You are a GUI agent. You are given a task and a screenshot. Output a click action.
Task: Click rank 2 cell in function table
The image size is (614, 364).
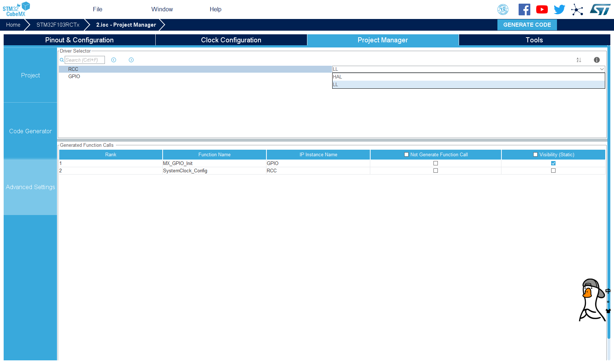(111, 170)
